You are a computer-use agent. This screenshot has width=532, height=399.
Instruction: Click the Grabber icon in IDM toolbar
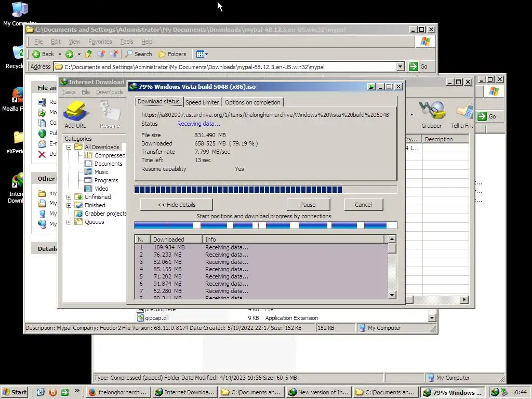tap(431, 114)
